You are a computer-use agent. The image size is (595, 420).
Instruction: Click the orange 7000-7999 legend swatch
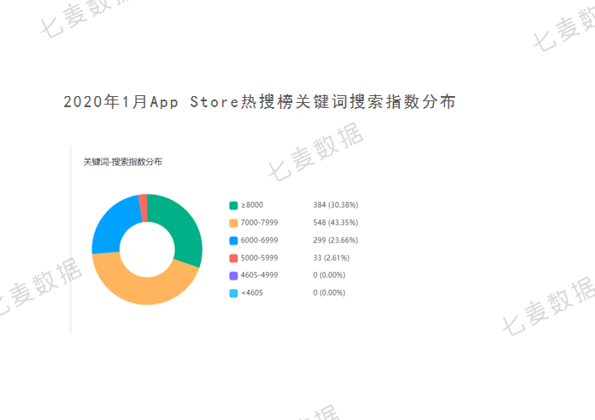[x=233, y=223]
